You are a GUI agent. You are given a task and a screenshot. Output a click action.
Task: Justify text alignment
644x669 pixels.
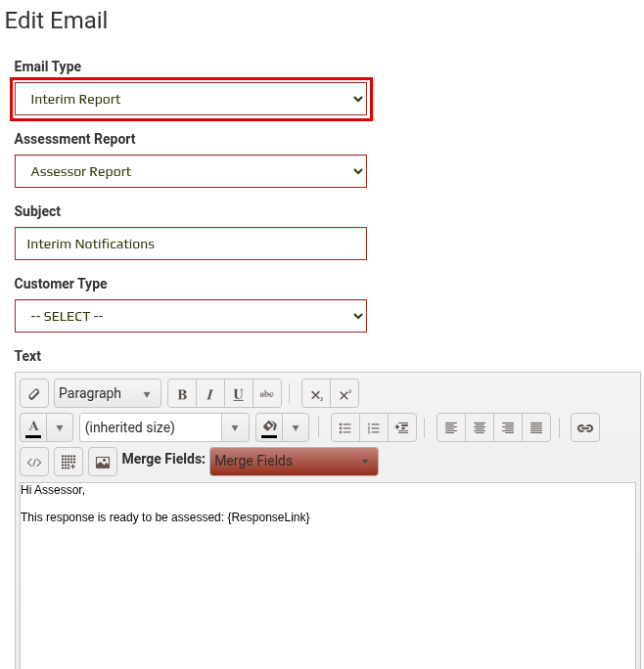tap(536, 427)
